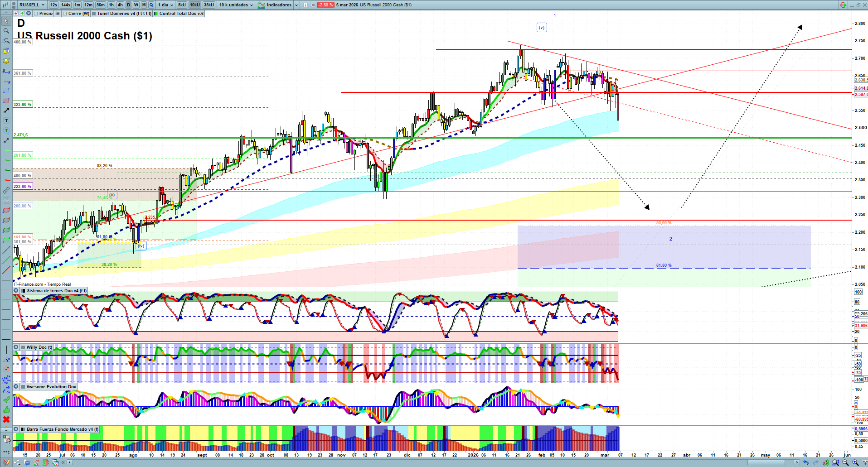
Task: Toggle Tunel Domenec v4 indicator square
Action: point(94,14)
